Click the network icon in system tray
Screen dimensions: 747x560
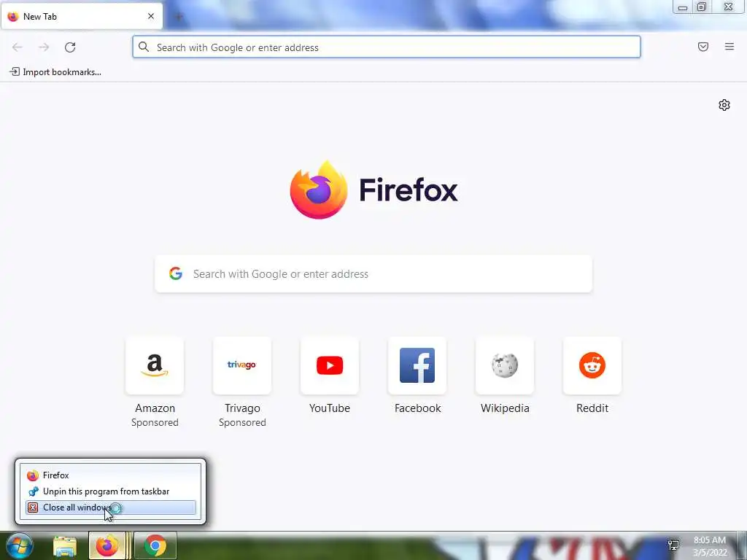coord(673,545)
